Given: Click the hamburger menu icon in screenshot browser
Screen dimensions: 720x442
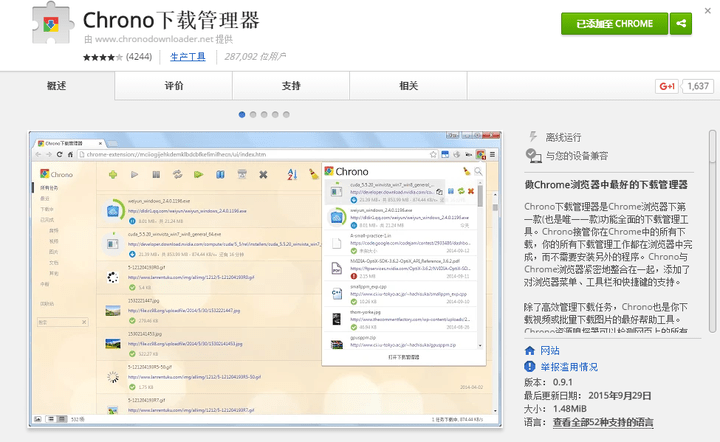Looking at the screenshot, I should coord(492,154).
